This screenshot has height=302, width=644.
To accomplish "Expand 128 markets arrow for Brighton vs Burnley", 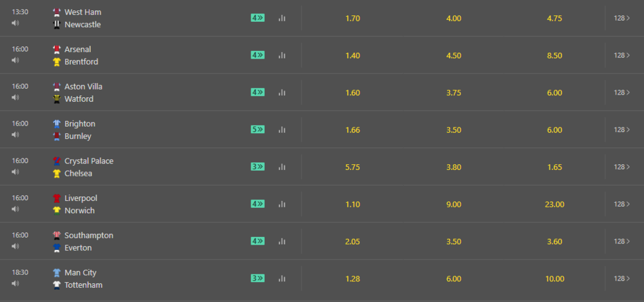I will pos(622,129).
